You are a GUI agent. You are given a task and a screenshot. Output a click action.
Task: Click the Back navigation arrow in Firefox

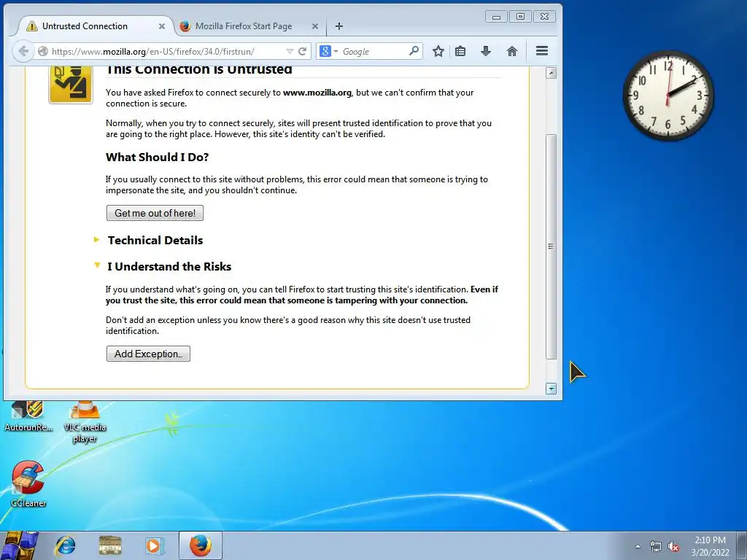pyautogui.click(x=23, y=52)
